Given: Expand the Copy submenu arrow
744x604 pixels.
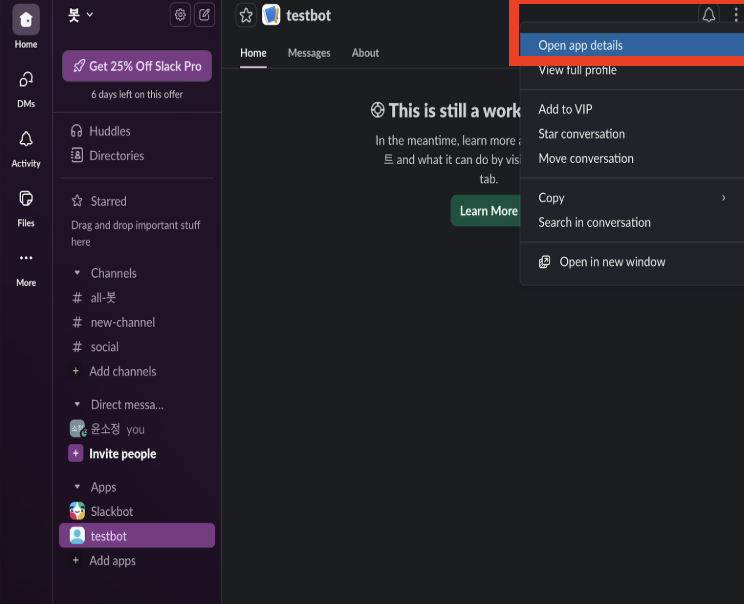Looking at the screenshot, I should tap(723, 198).
